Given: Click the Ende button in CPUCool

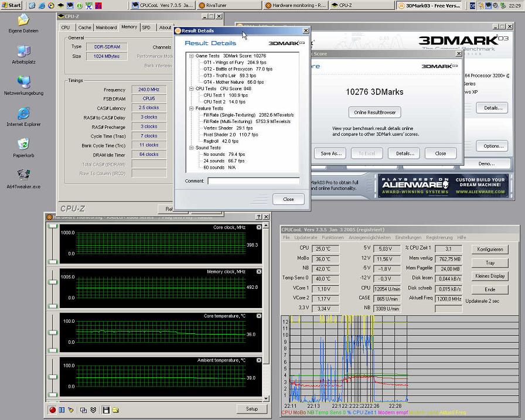Looking at the screenshot, I should (x=490, y=289).
